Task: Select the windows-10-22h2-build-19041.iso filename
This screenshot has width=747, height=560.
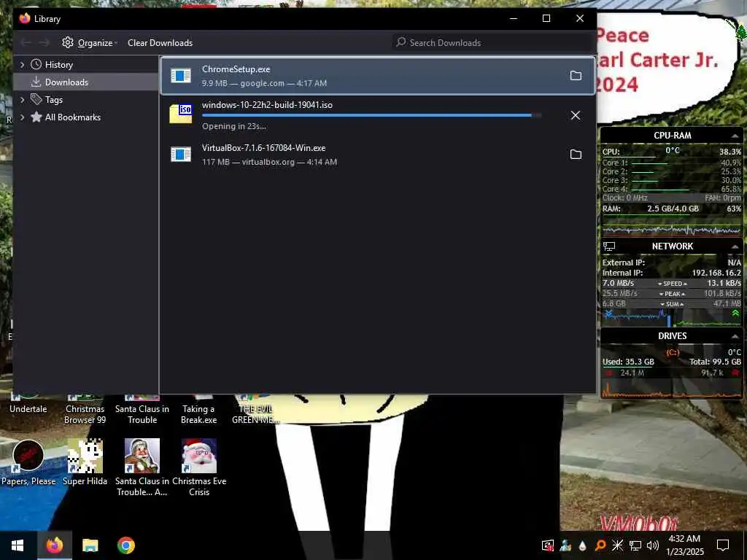Action: point(267,105)
